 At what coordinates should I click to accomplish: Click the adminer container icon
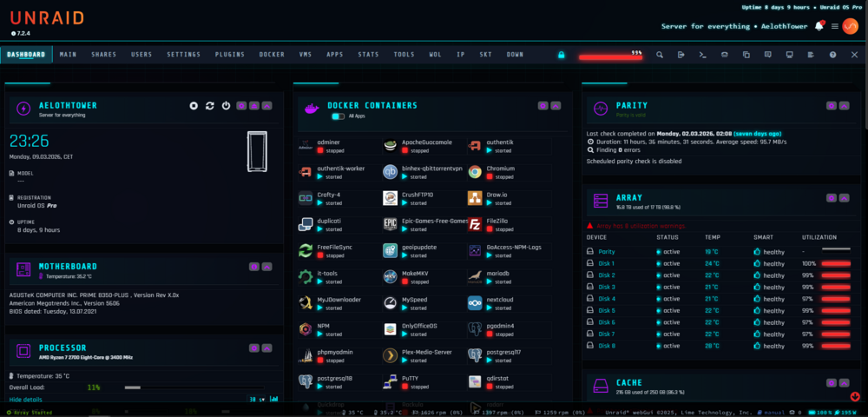click(x=306, y=146)
